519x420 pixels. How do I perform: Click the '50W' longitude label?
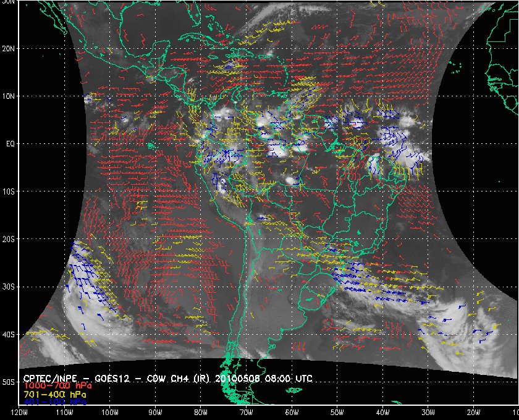(x=337, y=413)
